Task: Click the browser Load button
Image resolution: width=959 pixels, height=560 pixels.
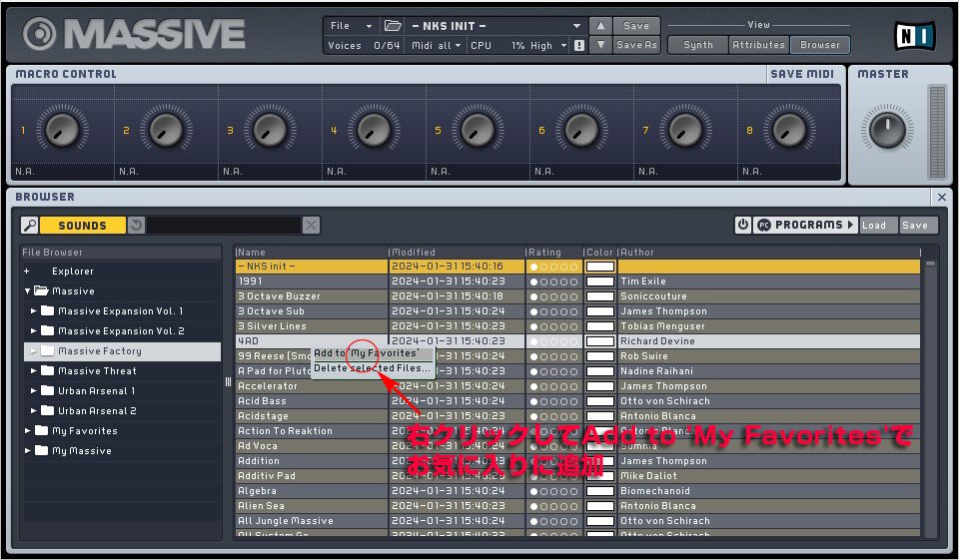Action: coord(877,225)
